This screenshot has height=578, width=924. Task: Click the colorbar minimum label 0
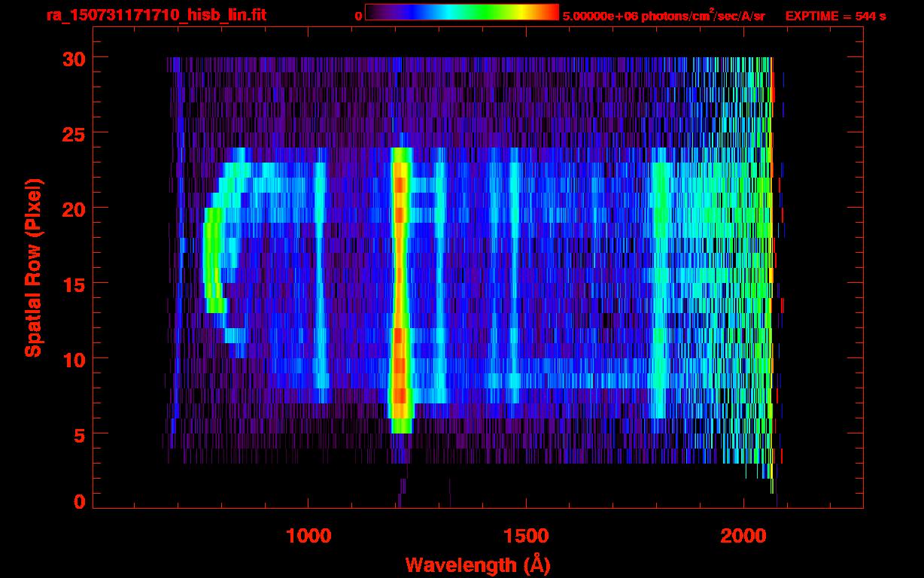coord(358,16)
